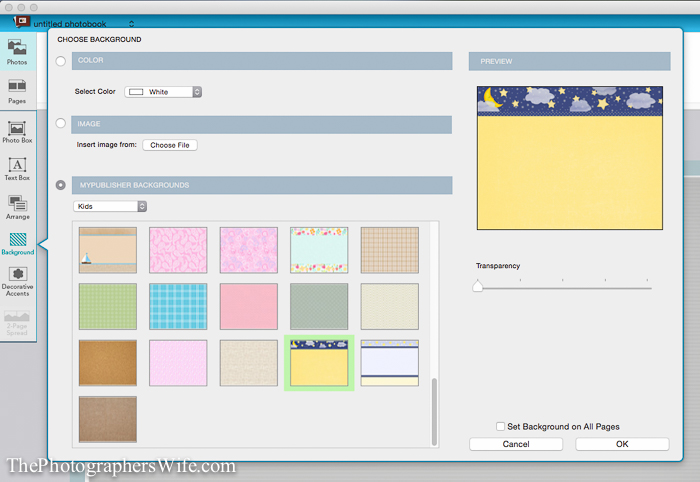Screen dimensions: 700x482
Task: Choose the pink paisley background thumbnail
Action: 178,250
